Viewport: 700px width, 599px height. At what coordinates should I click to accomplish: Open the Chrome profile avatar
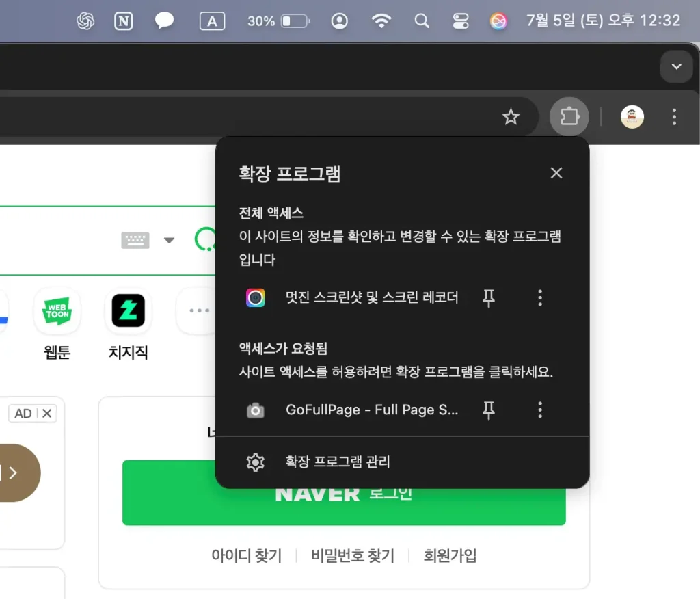632,117
